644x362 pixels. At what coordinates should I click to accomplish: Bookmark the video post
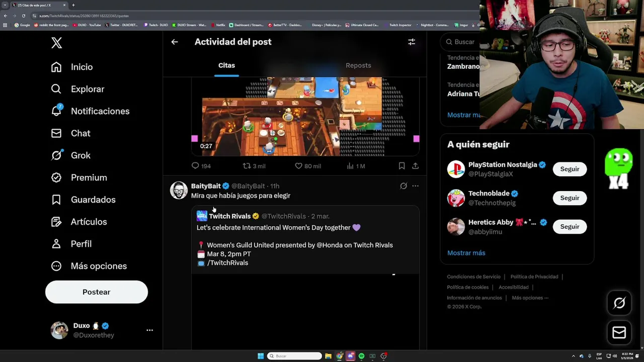click(401, 166)
